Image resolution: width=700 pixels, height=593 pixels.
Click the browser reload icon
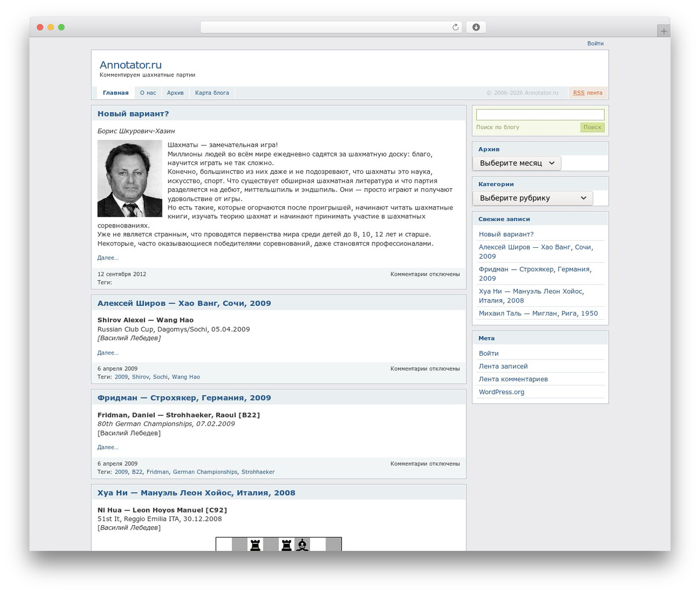tap(455, 27)
